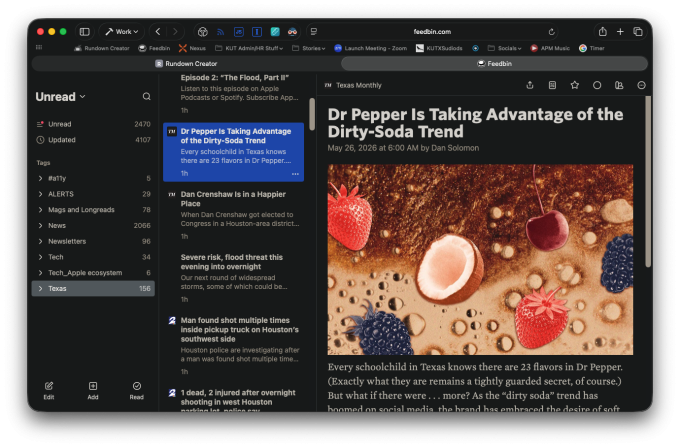Click the search magnifier in sidebar
Viewport: 680px width, 448px height.
[x=147, y=96]
